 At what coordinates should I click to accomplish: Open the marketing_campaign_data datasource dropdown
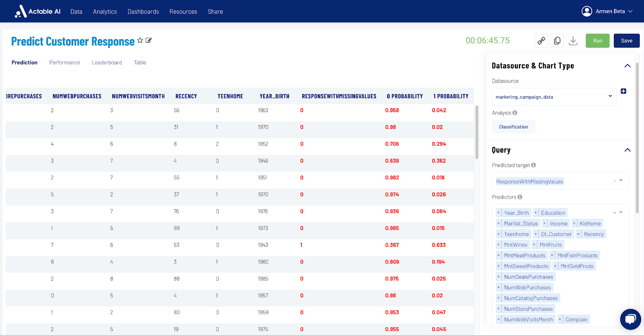tap(554, 97)
